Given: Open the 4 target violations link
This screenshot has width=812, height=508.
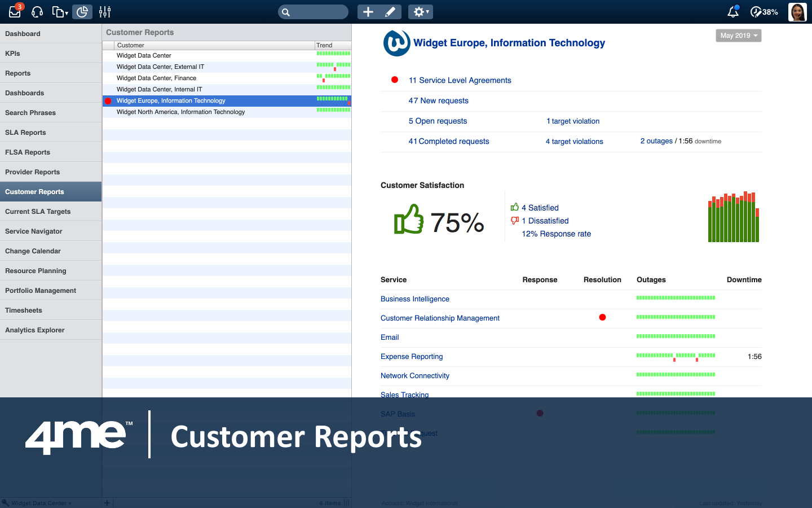Looking at the screenshot, I should 575,142.
